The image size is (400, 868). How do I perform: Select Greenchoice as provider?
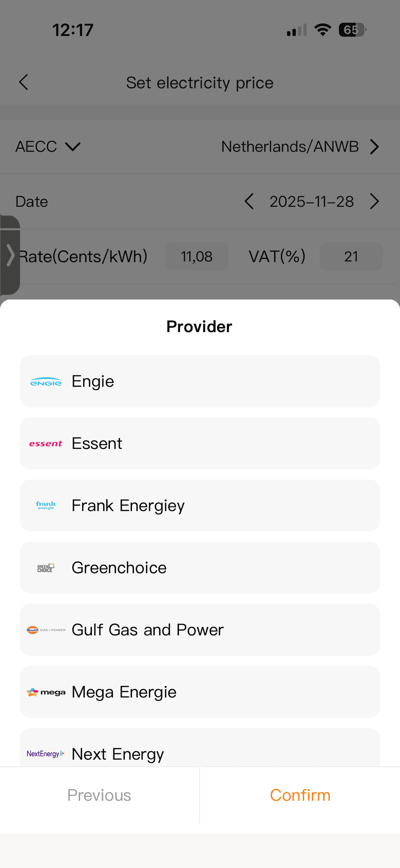(x=200, y=568)
